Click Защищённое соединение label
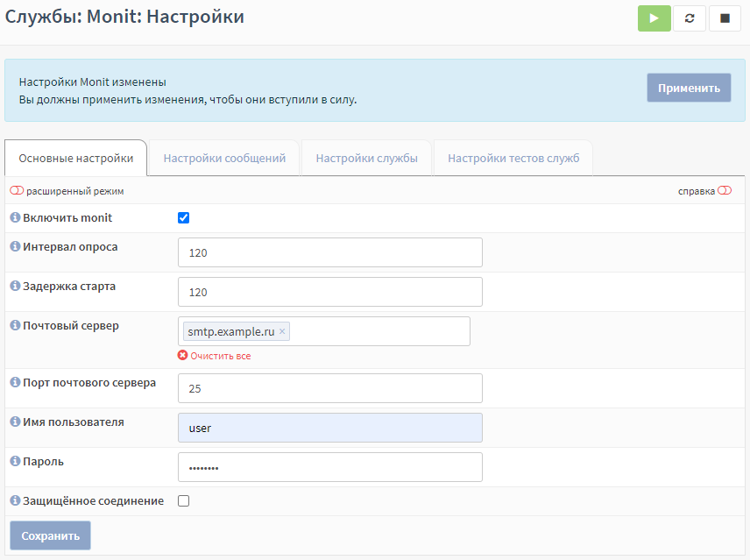This screenshot has width=750, height=560. click(93, 500)
